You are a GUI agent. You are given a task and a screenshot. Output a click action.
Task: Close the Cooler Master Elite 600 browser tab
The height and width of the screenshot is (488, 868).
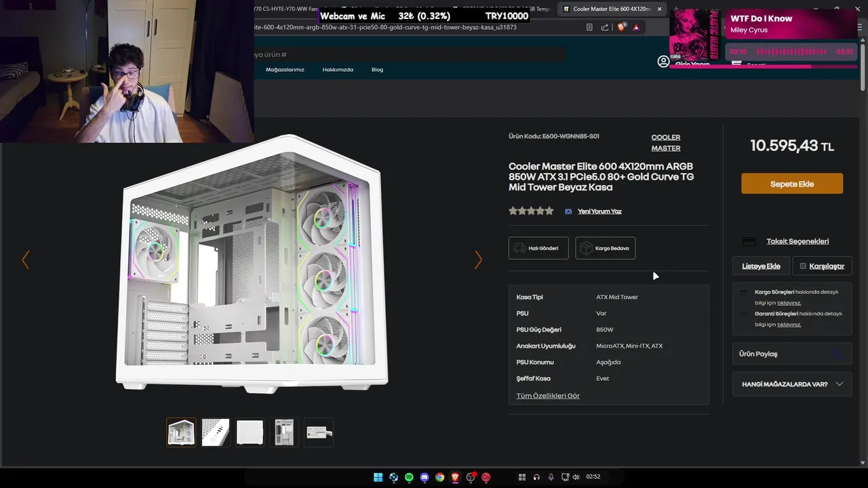(x=659, y=9)
